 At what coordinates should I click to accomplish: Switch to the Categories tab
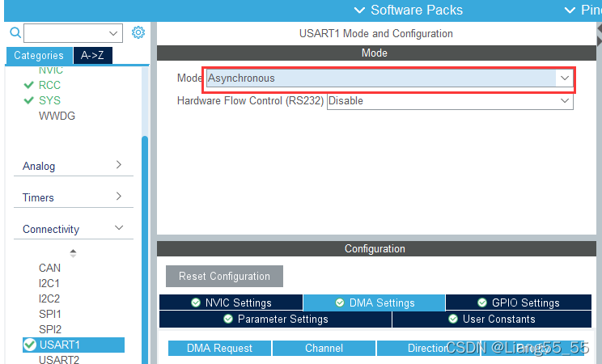pos(39,55)
